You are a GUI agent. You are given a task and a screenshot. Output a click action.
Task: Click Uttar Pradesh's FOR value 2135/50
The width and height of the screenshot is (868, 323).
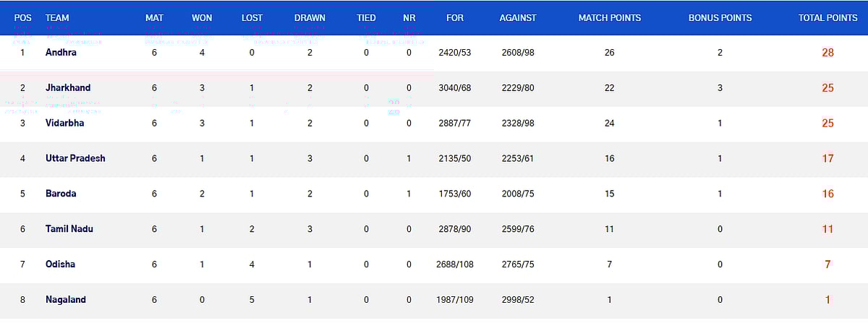tap(455, 158)
